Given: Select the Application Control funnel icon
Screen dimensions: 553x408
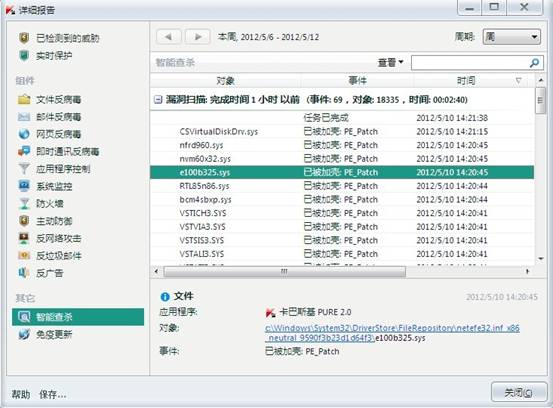Looking at the screenshot, I should (24, 169).
